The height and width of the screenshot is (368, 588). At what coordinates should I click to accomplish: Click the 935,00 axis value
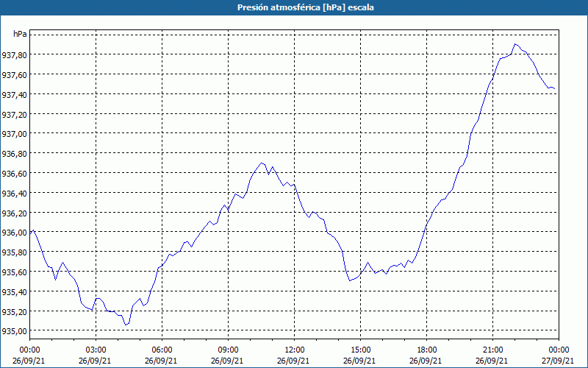(15, 331)
